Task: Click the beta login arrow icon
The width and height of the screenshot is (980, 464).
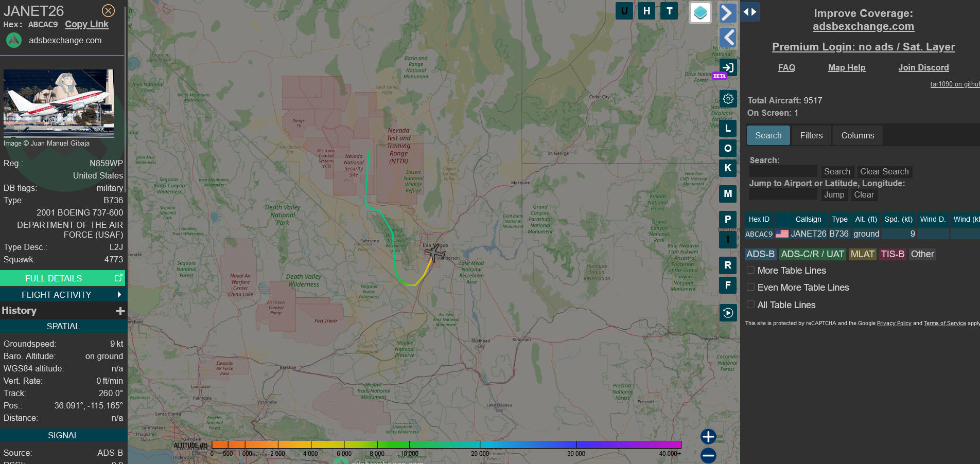Action: [728, 67]
